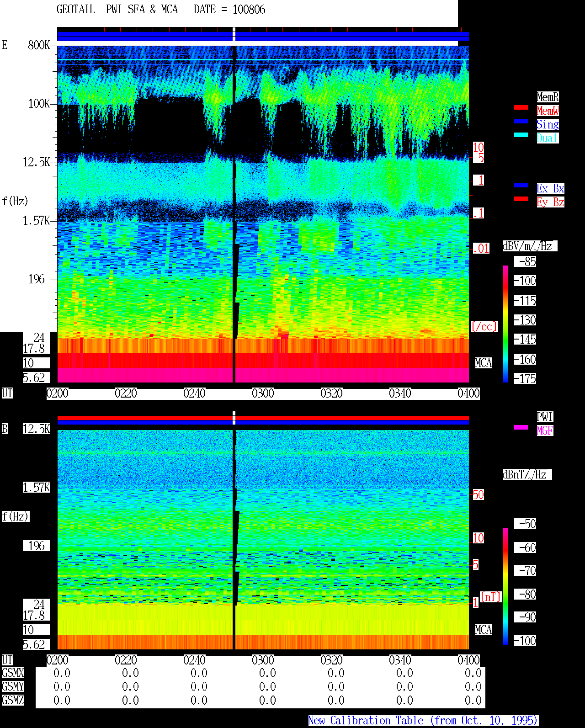Click the white gap marker in E mode bar

click(x=234, y=34)
